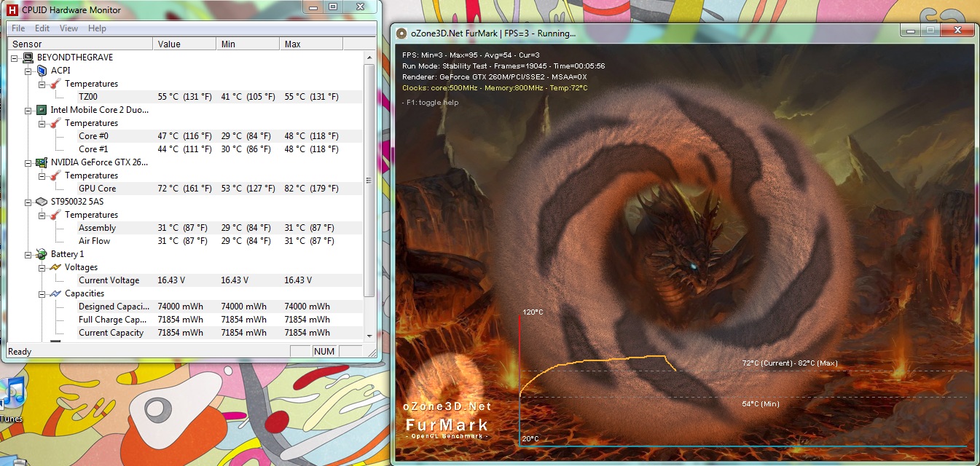
Task: Click the FurMark Clocks line in yellow text
Action: coord(495,88)
